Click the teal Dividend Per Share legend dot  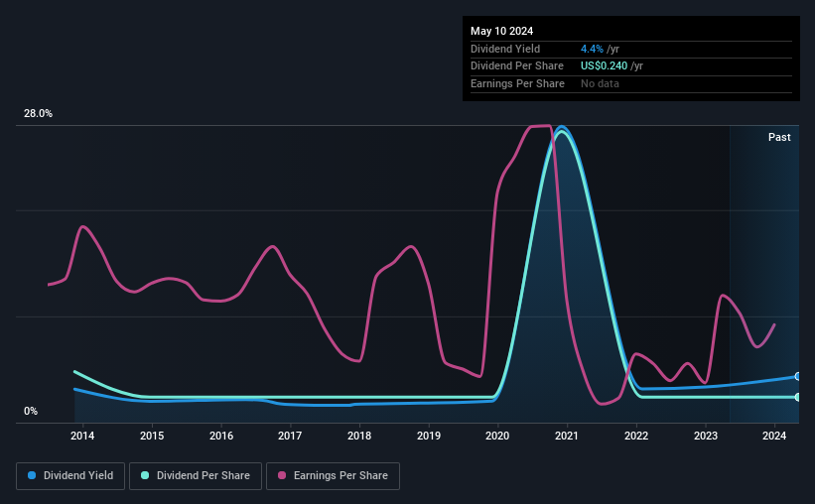[x=145, y=475]
